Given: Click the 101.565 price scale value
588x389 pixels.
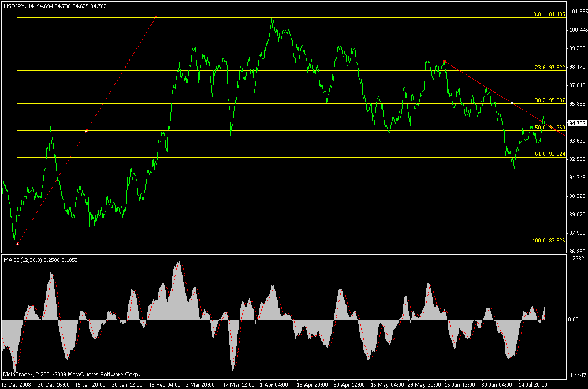Looking at the screenshot, I should coord(579,12).
